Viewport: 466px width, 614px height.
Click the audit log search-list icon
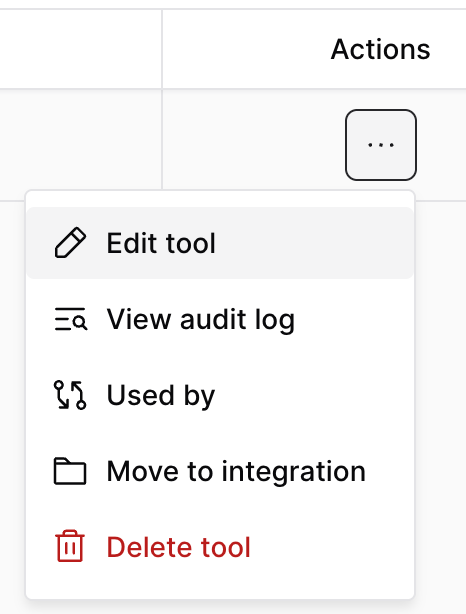click(x=70, y=319)
